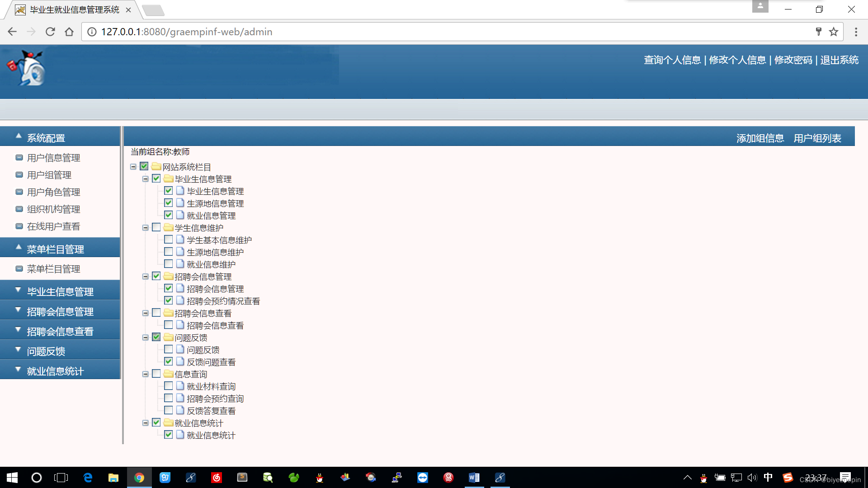Click 添加组信息 link
The width and height of the screenshot is (868, 488).
point(760,138)
